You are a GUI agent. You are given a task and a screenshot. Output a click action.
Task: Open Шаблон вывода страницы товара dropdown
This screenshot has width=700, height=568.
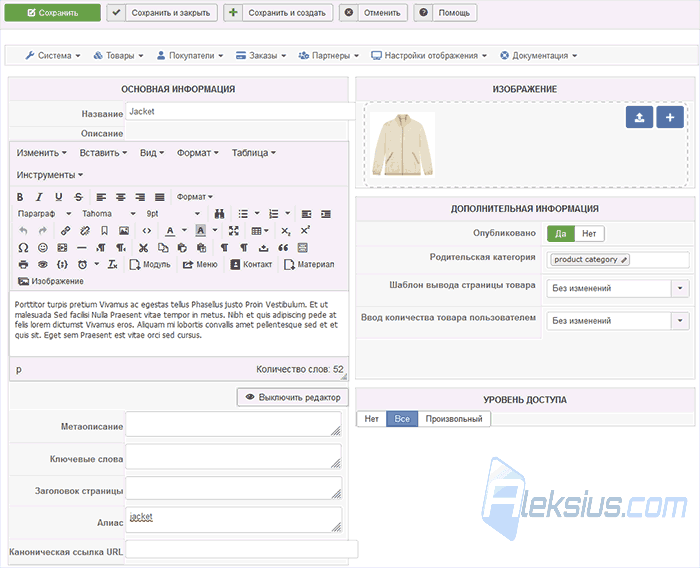(x=618, y=288)
